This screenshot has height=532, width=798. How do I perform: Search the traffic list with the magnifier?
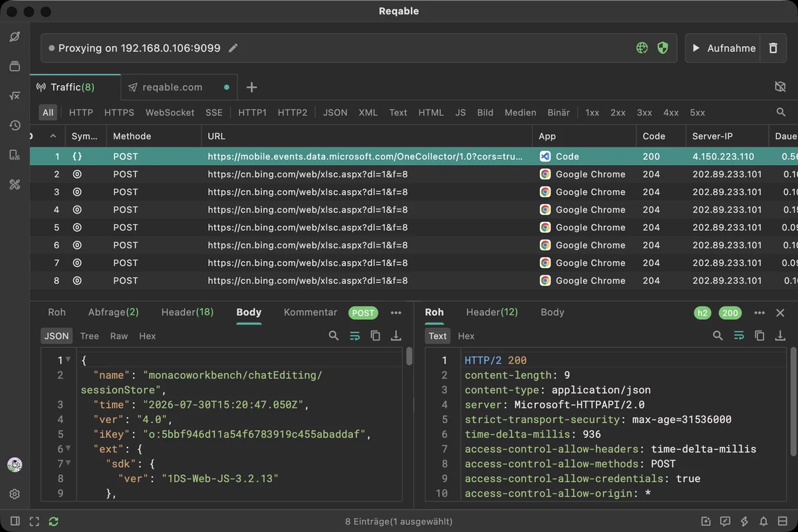(x=781, y=112)
